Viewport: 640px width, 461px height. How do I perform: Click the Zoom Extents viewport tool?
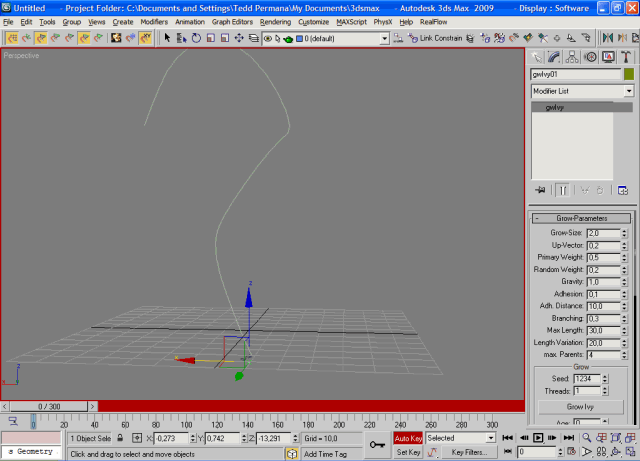[x=616, y=438]
